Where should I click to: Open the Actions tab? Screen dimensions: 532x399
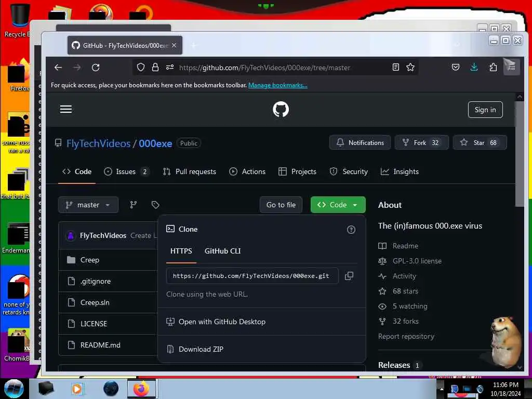(247, 171)
